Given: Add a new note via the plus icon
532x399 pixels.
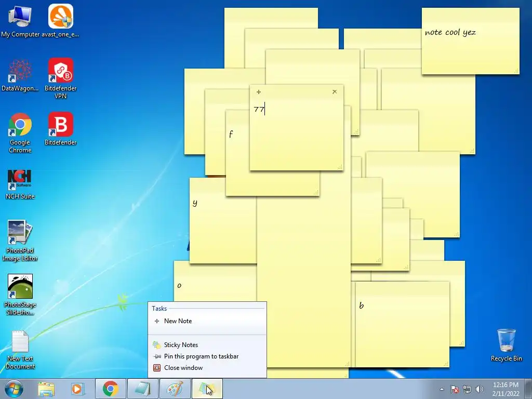Looking at the screenshot, I should pyautogui.click(x=259, y=92).
